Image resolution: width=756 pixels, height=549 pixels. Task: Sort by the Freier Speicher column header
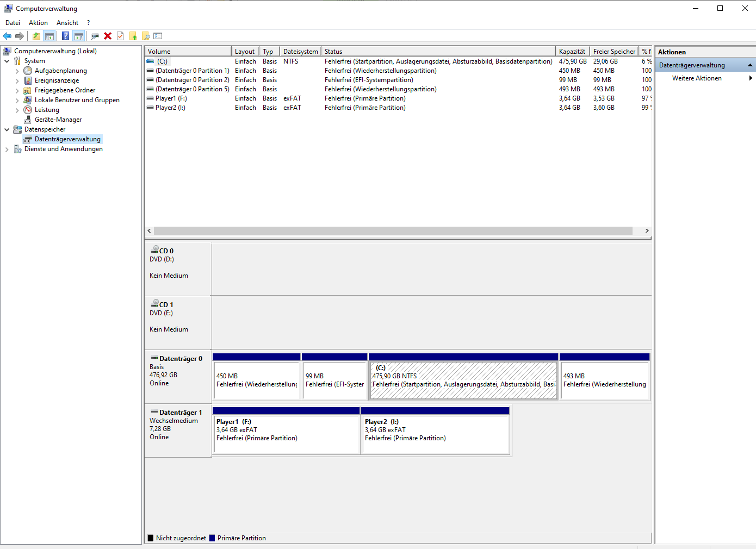(614, 52)
